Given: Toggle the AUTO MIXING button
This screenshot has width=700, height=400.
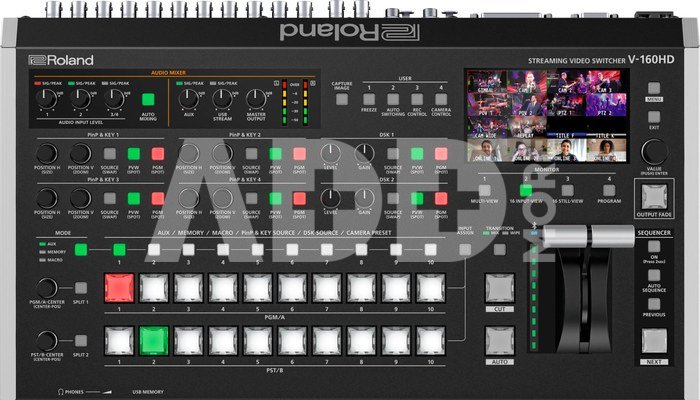Looking at the screenshot, I should coord(148,99).
